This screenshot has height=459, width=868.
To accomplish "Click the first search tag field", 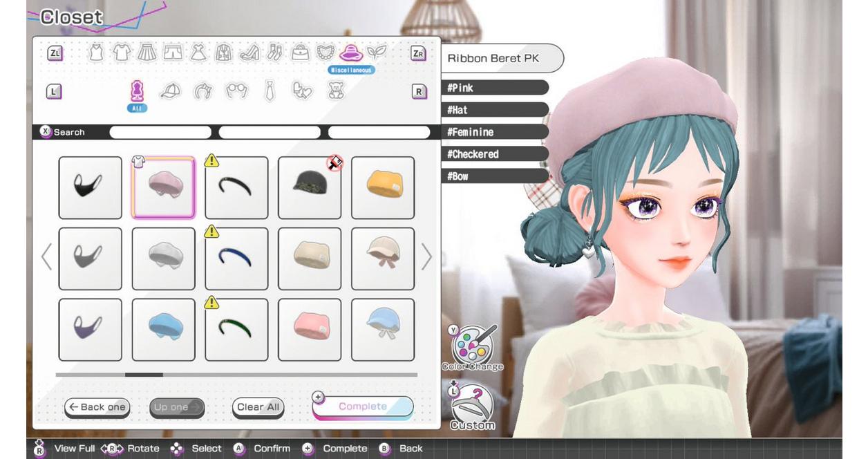I will coord(160,132).
